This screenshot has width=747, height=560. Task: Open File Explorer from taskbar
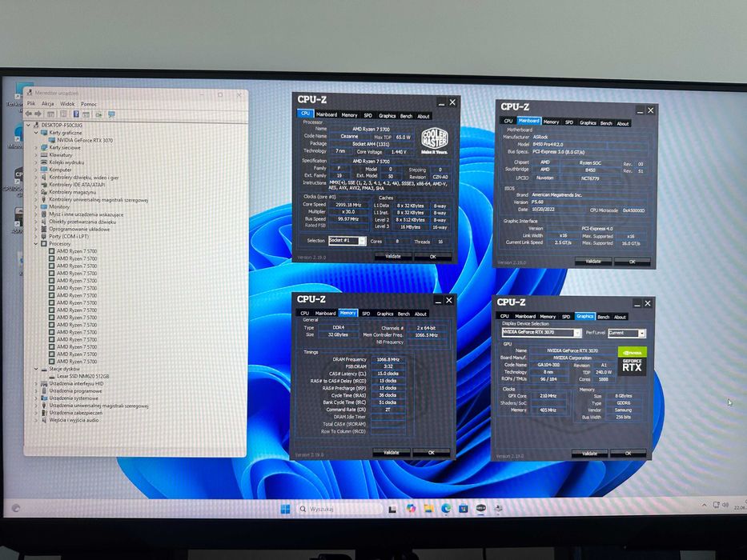[x=428, y=509]
